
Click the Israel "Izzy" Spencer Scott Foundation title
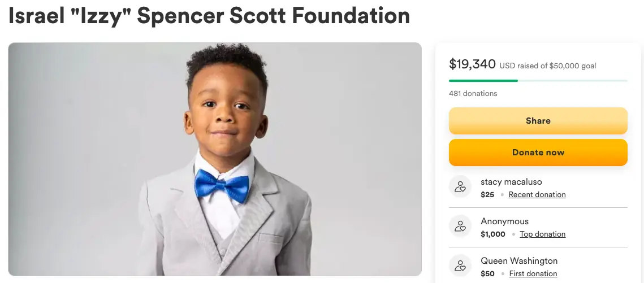[x=209, y=16]
